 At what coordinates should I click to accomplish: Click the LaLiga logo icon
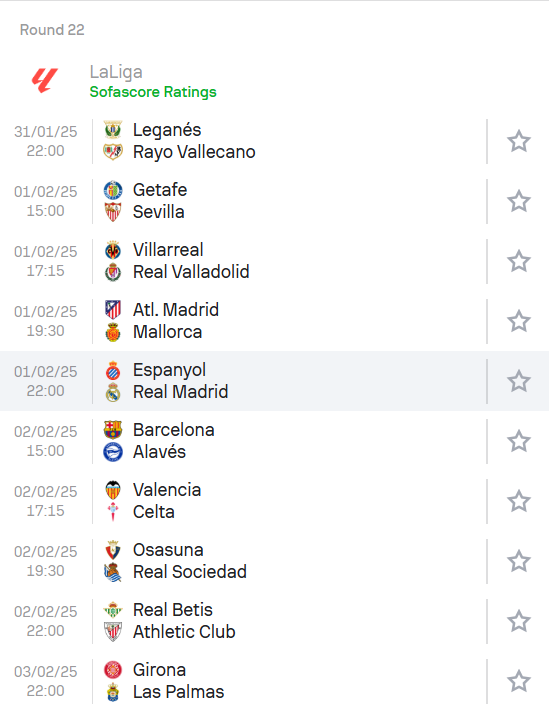(45, 81)
